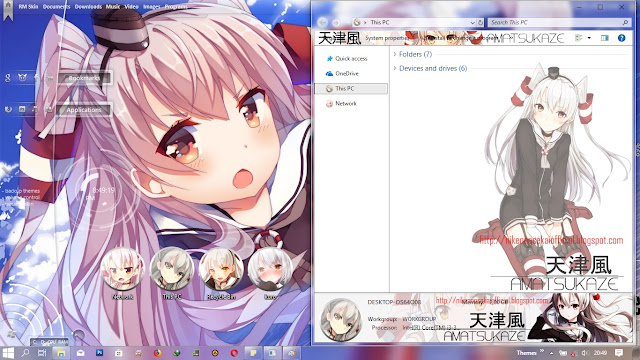Open Microsoft Store taskbar icon
This screenshot has height=360, width=640.
coord(118,353)
